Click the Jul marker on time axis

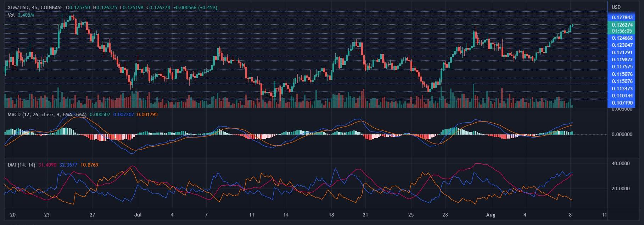tap(138, 215)
